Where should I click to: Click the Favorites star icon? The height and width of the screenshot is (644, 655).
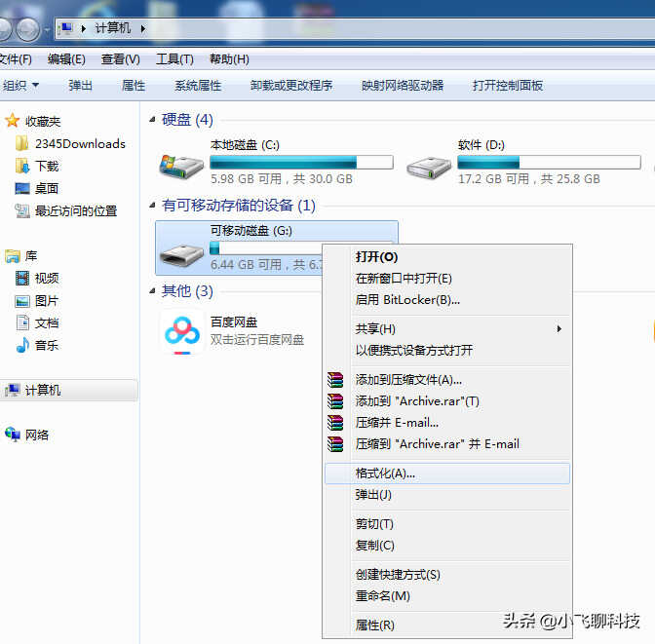click(13, 121)
